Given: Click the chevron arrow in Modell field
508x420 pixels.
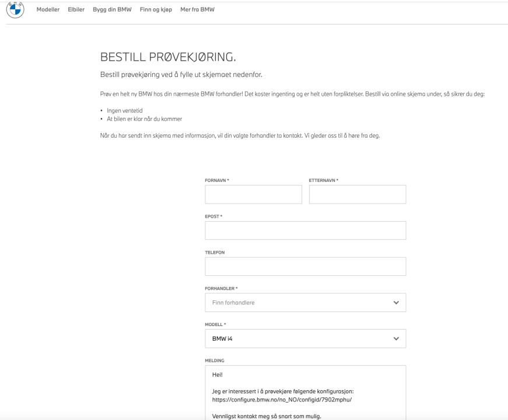Looking at the screenshot, I should 396,338.
